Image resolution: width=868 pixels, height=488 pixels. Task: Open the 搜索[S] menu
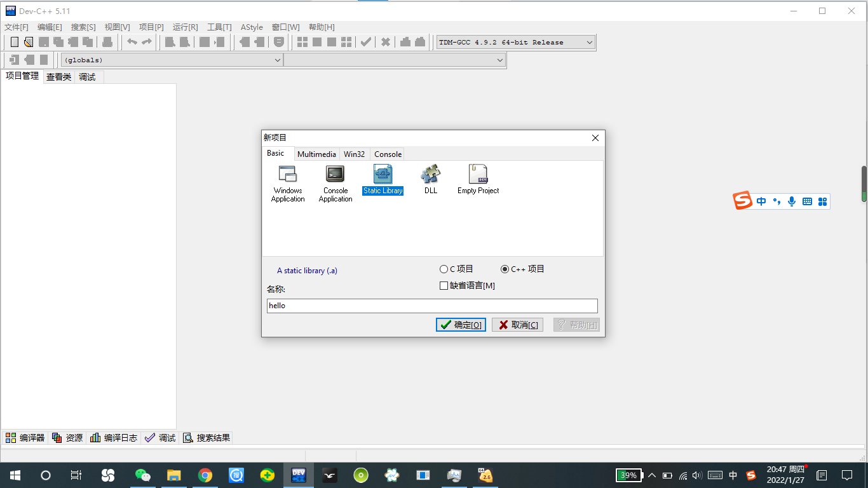(x=83, y=27)
